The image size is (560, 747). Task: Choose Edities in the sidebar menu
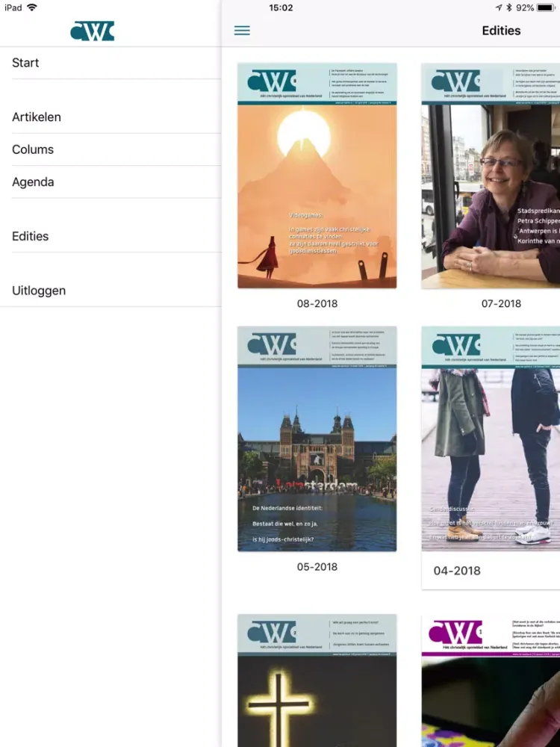[111, 236]
